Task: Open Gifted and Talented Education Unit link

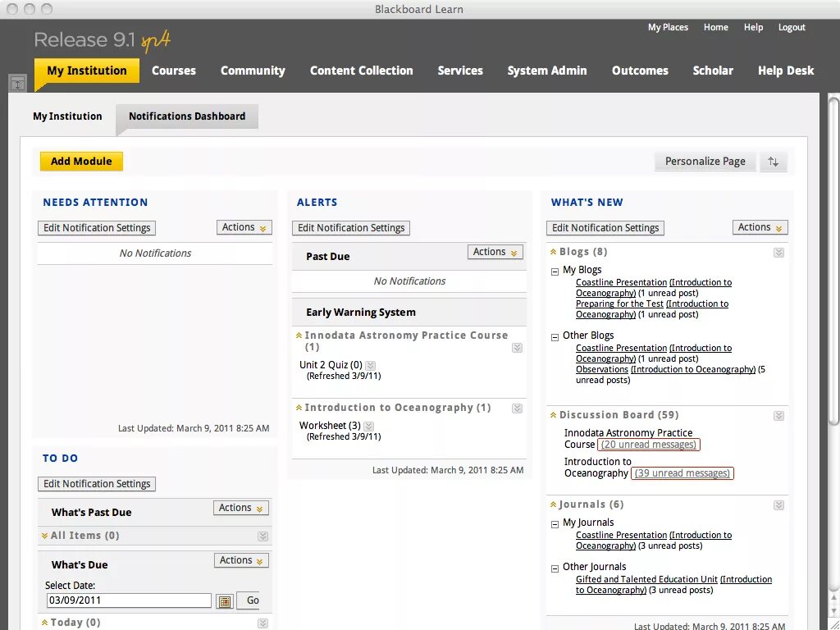Action: point(646,579)
